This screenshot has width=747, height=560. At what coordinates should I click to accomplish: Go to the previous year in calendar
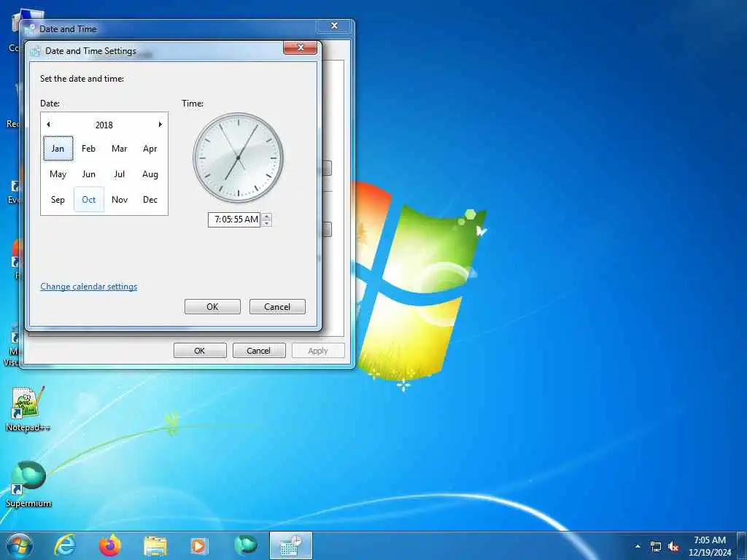pyautogui.click(x=48, y=125)
